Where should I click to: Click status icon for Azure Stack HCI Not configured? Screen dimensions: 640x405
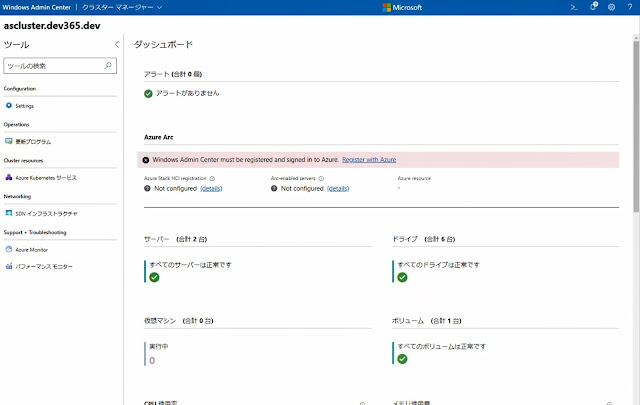(147, 188)
